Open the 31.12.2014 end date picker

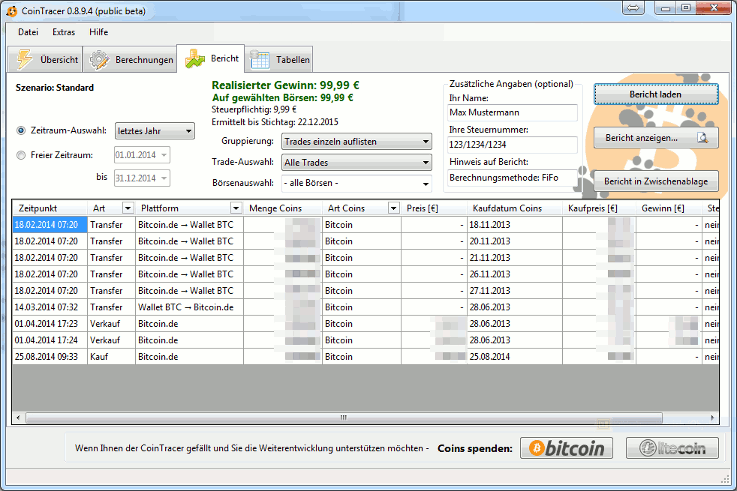coord(142,178)
